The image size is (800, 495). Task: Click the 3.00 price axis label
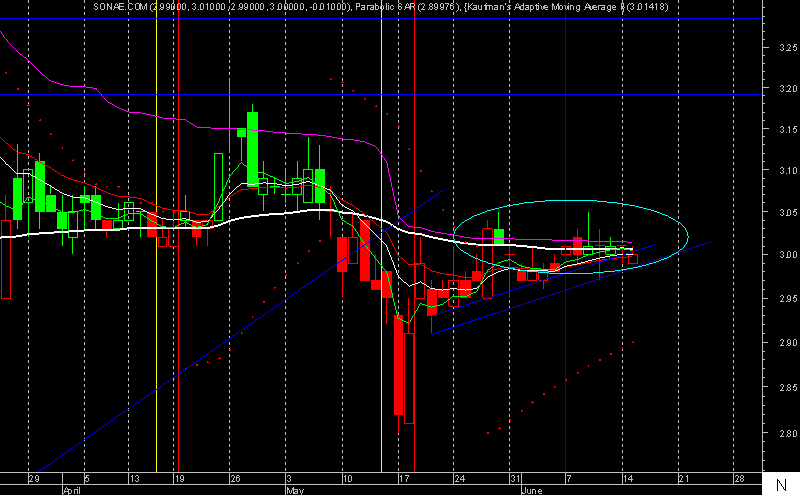tap(788, 255)
